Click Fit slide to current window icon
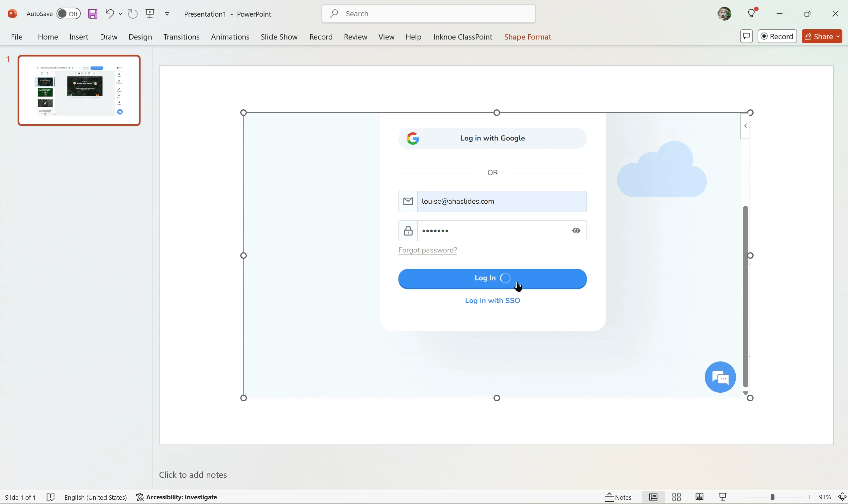Image resolution: width=848 pixels, height=504 pixels. pos(842,497)
